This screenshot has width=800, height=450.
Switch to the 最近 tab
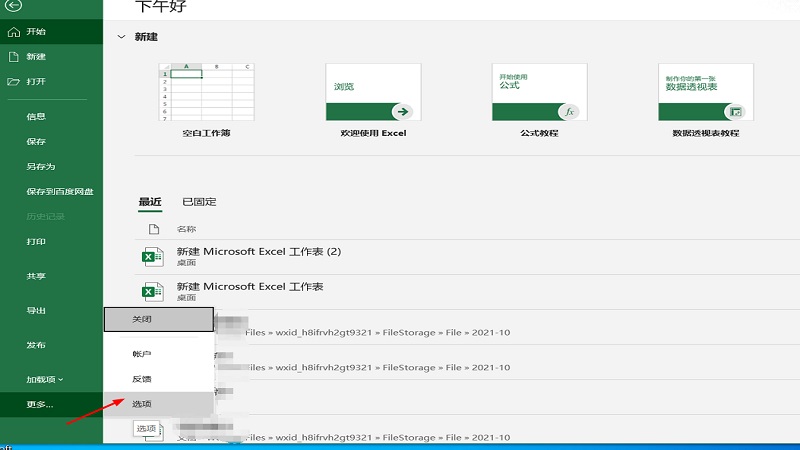(x=150, y=202)
